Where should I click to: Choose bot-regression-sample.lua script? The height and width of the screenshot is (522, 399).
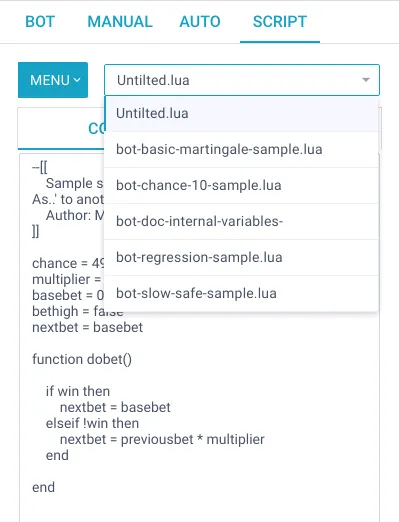(x=242, y=258)
